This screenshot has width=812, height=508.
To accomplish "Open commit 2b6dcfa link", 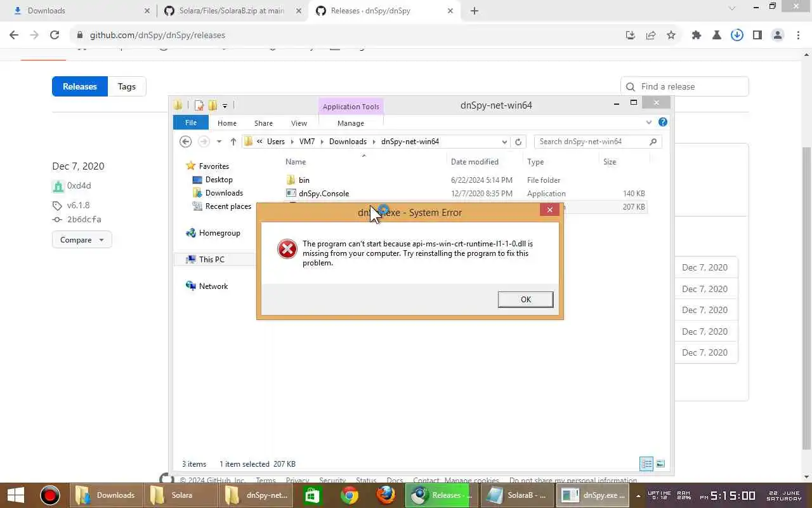I will point(84,220).
